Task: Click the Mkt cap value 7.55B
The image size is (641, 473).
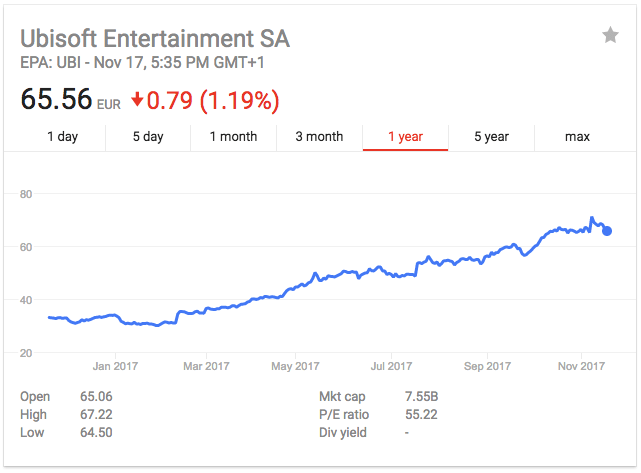Action: pos(421,396)
